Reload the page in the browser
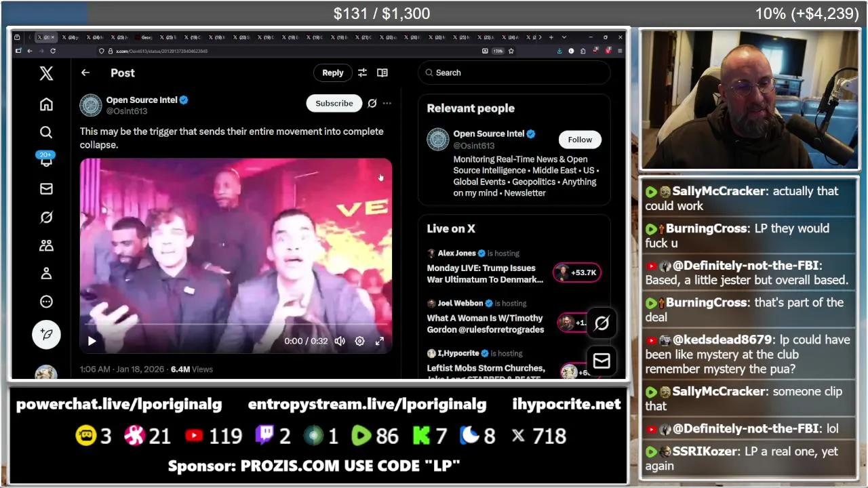 click(x=53, y=51)
